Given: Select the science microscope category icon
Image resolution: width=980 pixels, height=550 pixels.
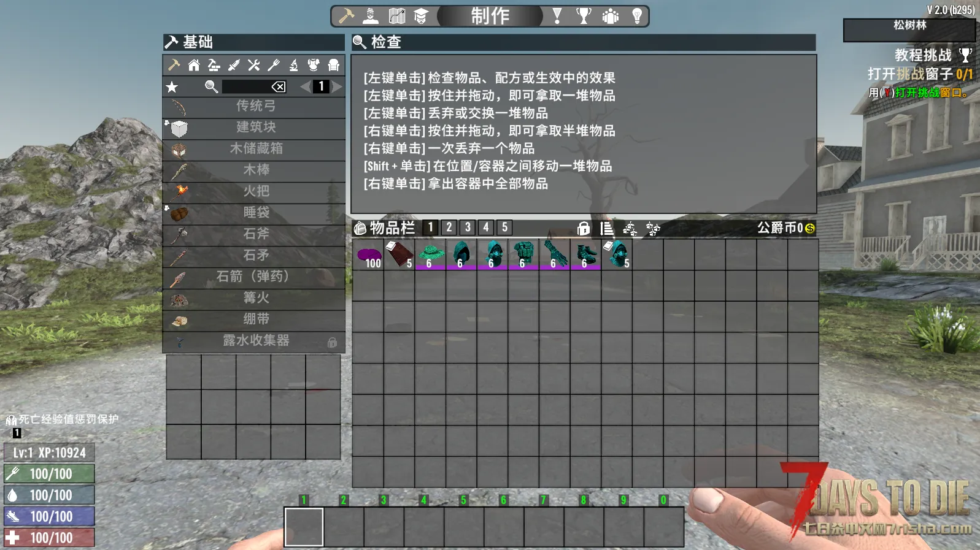Looking at the screenshot, I should (x=294, y=65).
